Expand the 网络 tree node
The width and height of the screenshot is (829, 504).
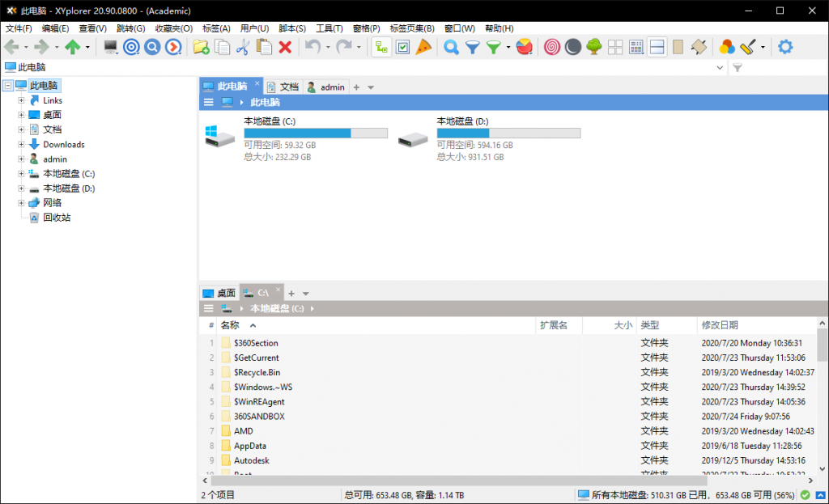tap(21, 203)
